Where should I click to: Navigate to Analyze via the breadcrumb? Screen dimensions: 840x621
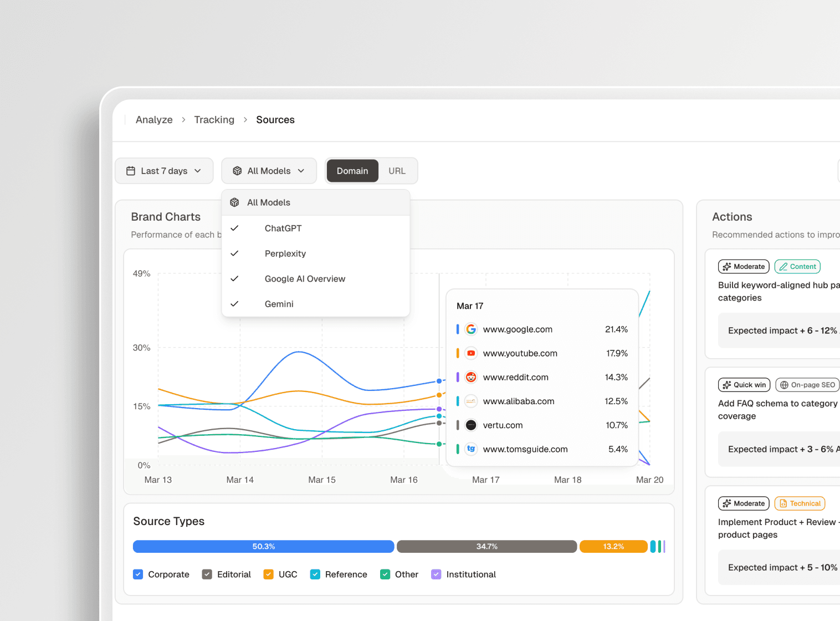(154, 120)
